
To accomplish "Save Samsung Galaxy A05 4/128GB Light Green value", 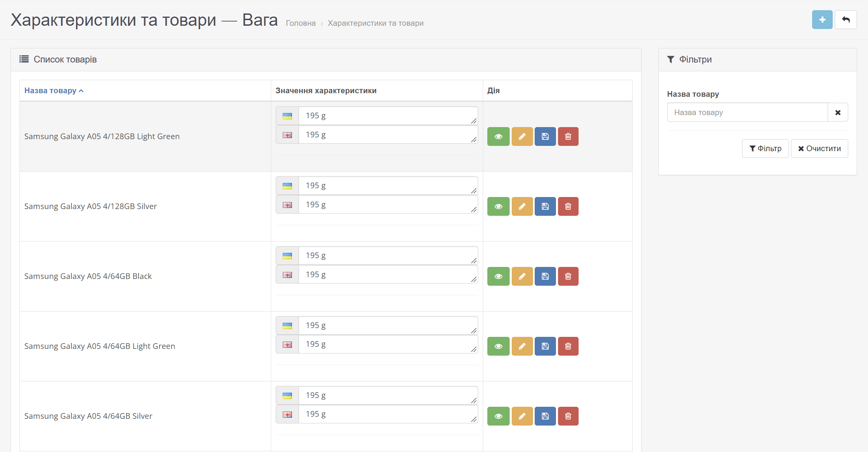I will click(545, 136).
